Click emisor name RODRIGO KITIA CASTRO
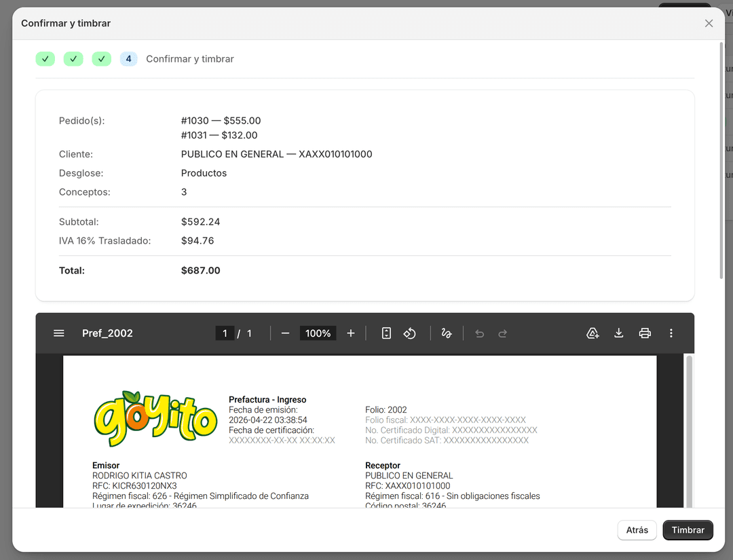This screenshot has width=733, height=560. tap(139, 476)
